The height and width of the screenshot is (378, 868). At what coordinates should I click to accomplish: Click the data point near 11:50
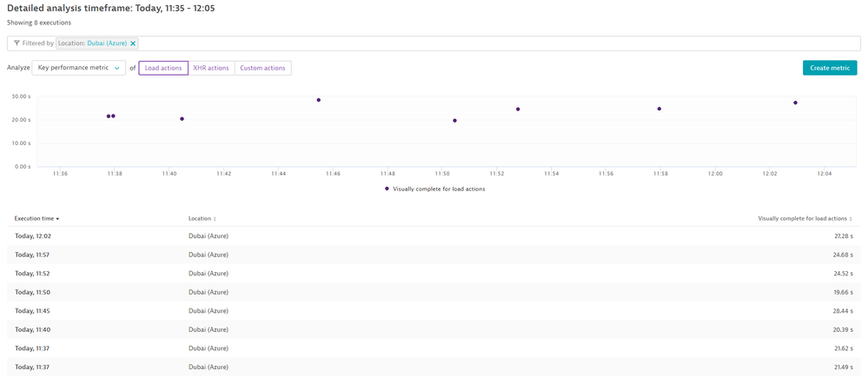point(454,121)
